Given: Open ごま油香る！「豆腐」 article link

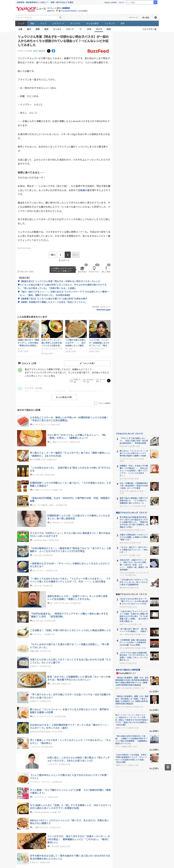Looking at the screenshot, I should point(70,630).
